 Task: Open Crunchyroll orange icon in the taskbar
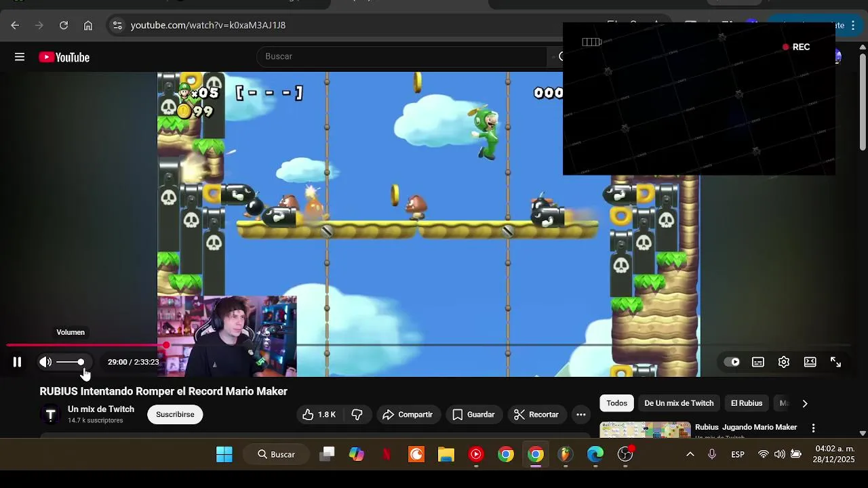click(x=416, y=454)
